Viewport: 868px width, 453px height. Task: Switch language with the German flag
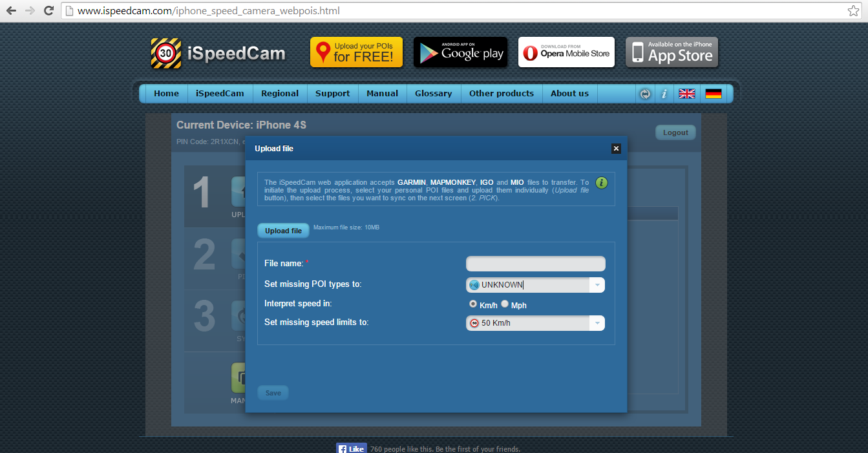point(714,94)
